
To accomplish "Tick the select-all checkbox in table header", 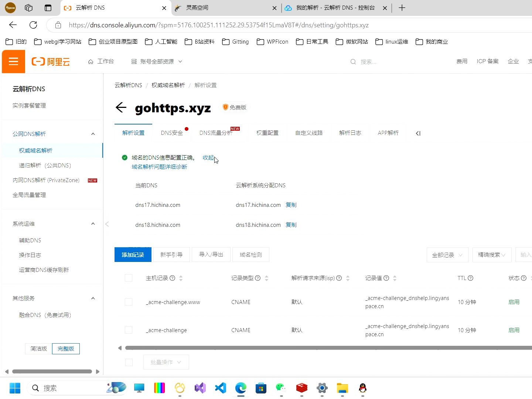I will (x=129, y=278).
